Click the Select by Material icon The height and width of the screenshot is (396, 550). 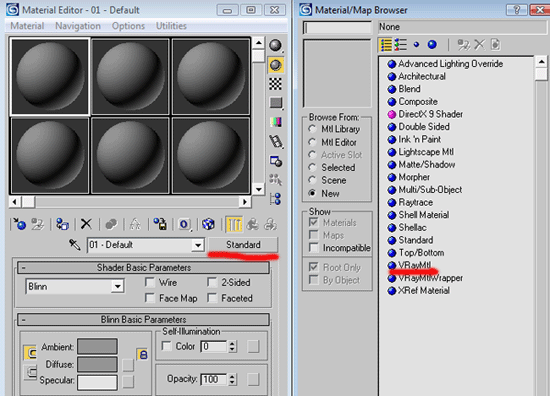point(276,180)
